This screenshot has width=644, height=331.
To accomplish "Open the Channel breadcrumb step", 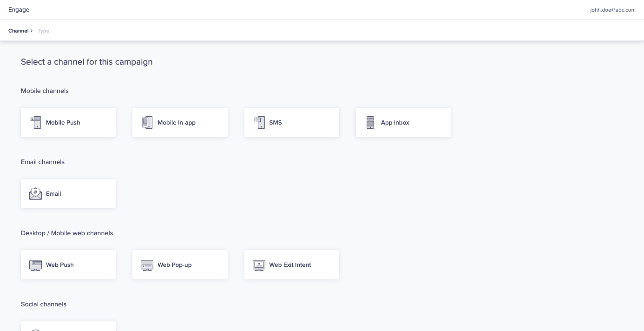I will pos(18,31).
